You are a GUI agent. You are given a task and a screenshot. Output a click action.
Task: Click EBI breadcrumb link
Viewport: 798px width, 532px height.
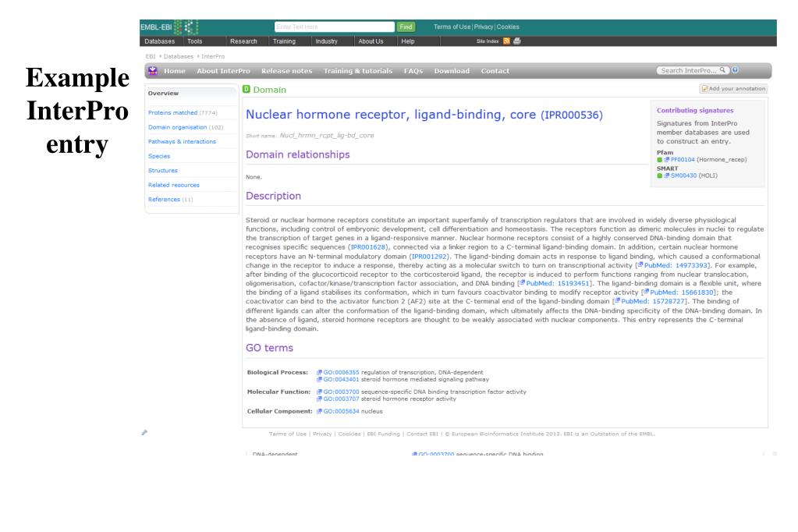150,56
